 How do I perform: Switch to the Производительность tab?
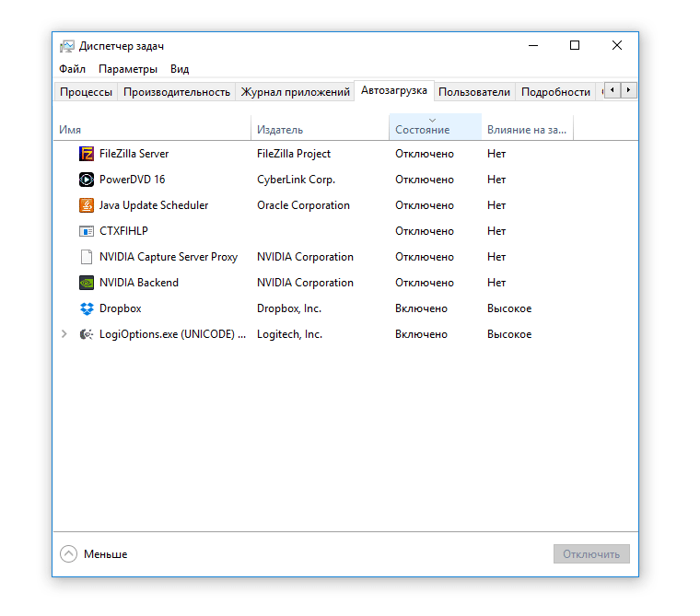coord(176,92)
